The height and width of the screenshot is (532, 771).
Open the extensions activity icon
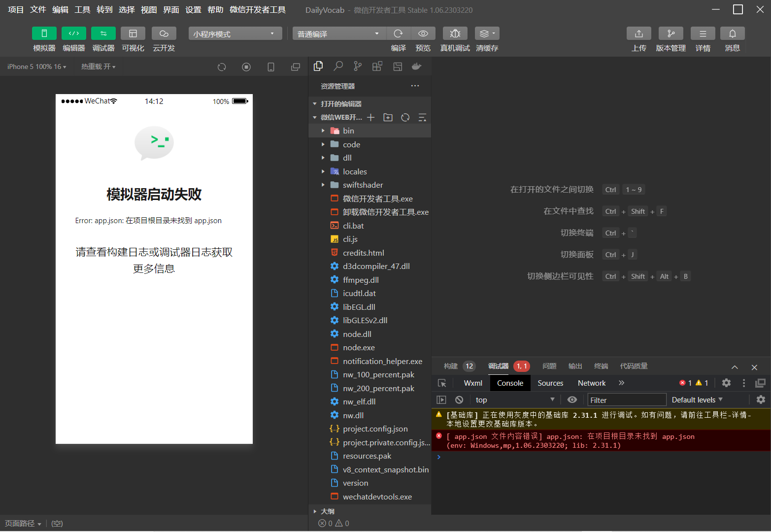[377, 66]
